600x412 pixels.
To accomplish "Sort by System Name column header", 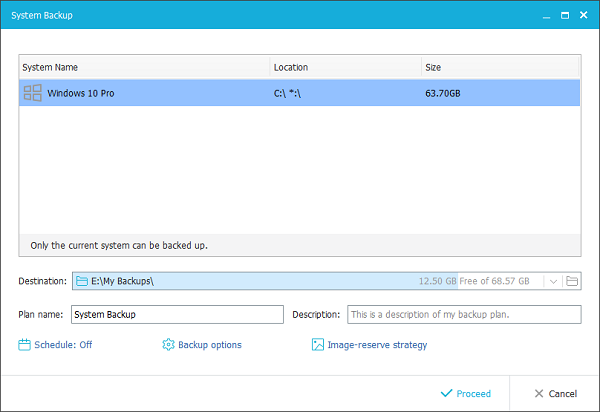I will pos(144,67).
